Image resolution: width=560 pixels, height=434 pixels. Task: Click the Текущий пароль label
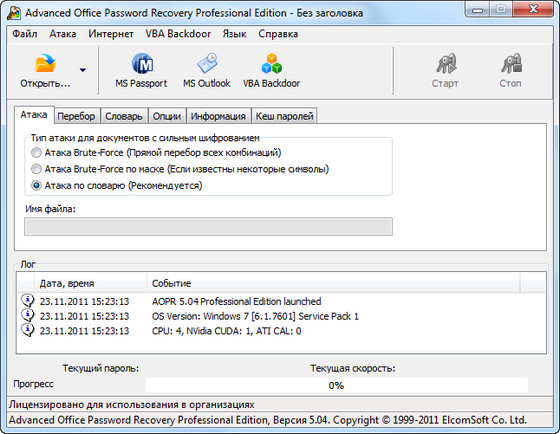tap(101, 368)
